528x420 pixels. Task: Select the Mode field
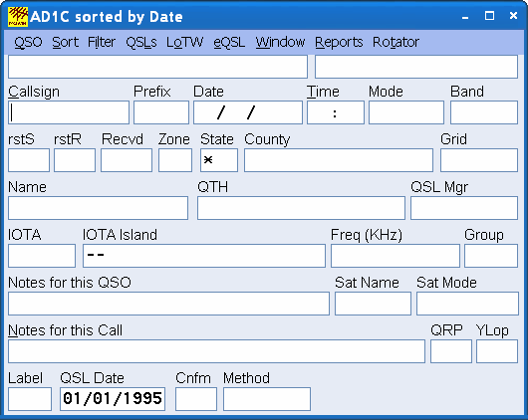pyautogui.click(x=406, y=112)
